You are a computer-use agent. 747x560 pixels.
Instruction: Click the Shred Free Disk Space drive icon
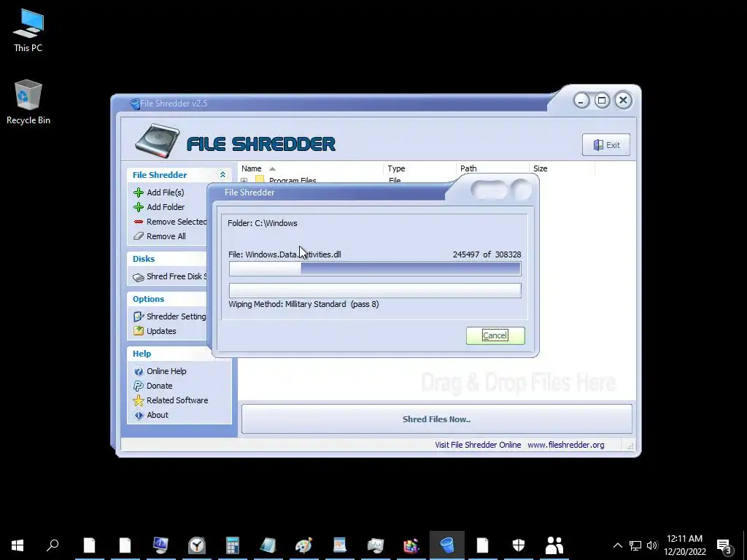(x=139, y=276)
